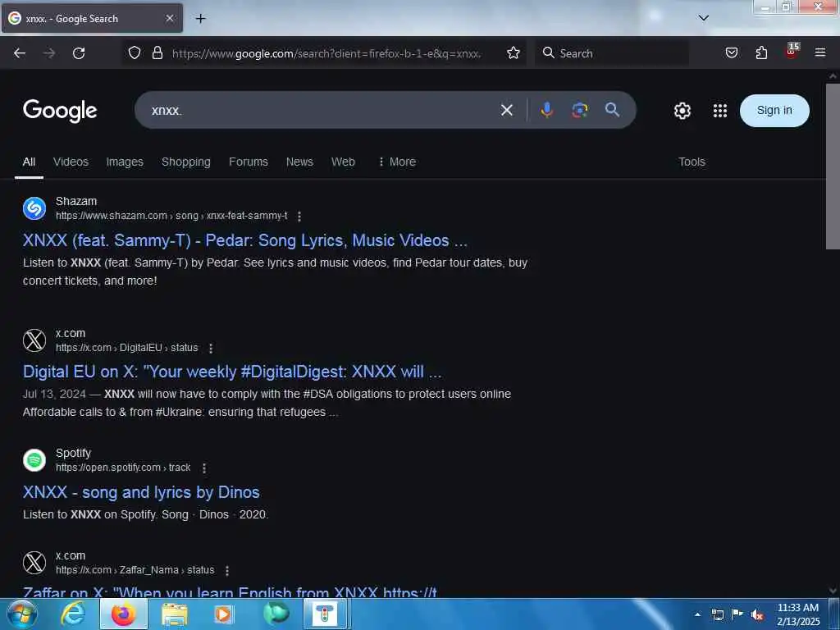This screenshot has width=840, height=630.
Task: Search by image with the Google Lens icon
Action: [580, 111]
